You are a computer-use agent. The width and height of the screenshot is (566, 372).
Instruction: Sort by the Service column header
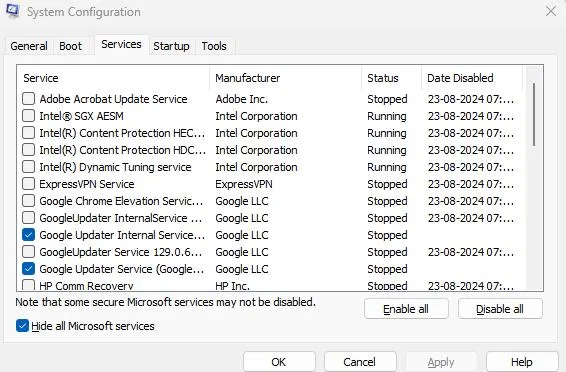(x=113, y=78)
